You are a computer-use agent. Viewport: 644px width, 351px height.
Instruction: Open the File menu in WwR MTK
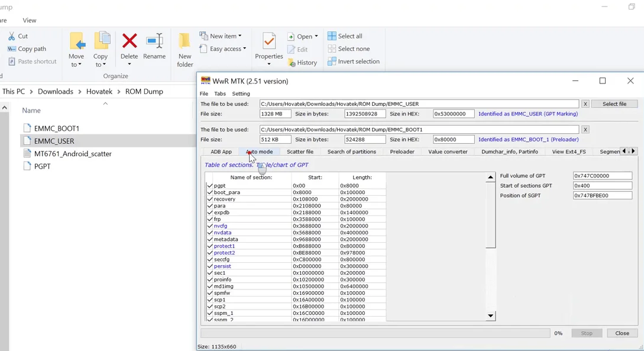pos(203,94)
